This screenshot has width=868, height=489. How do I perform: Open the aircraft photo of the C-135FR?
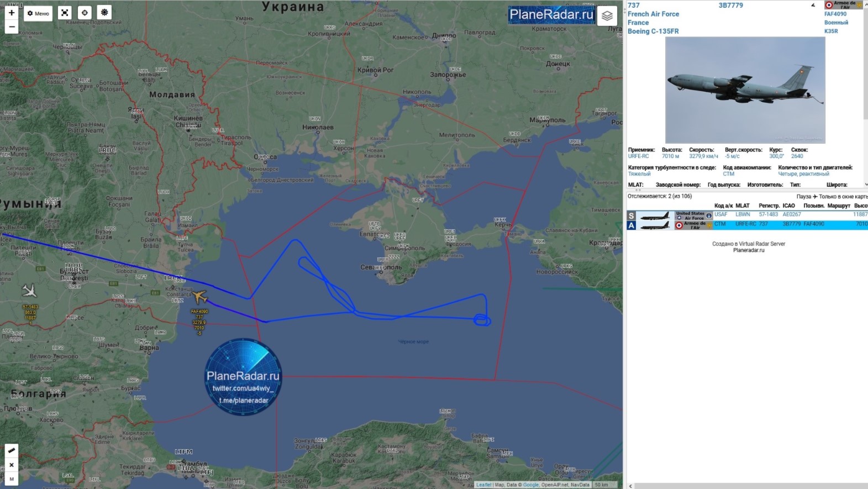(745, 90)
